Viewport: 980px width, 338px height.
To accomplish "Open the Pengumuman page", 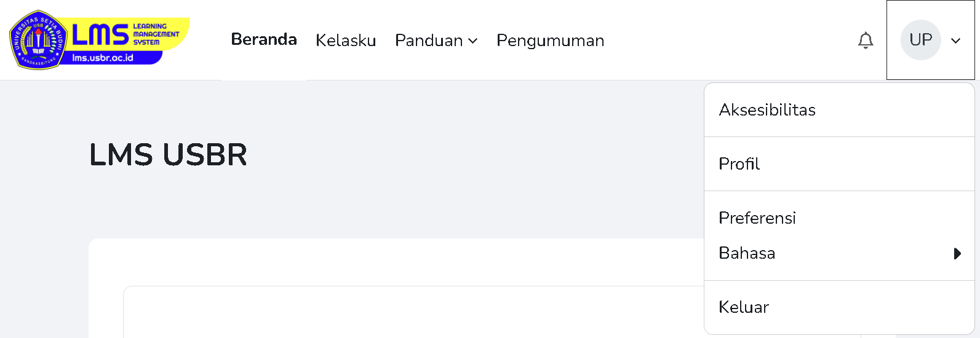I will pos(550,41).
